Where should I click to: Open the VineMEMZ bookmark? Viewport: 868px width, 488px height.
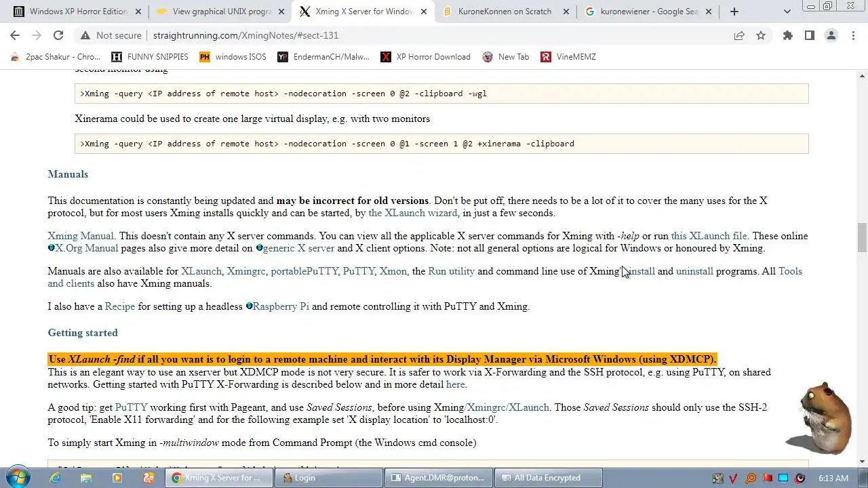point(568,57)
